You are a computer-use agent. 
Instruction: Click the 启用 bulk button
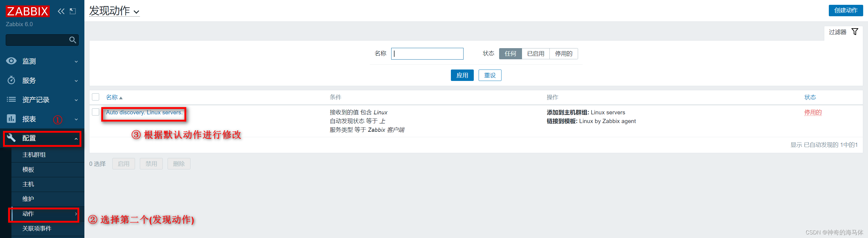pos(124,164)
